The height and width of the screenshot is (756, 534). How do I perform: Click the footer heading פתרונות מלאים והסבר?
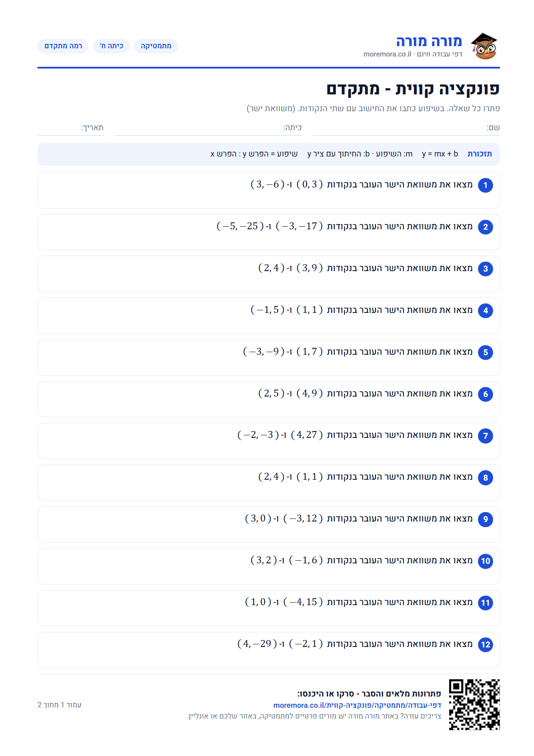click(369, 694)
